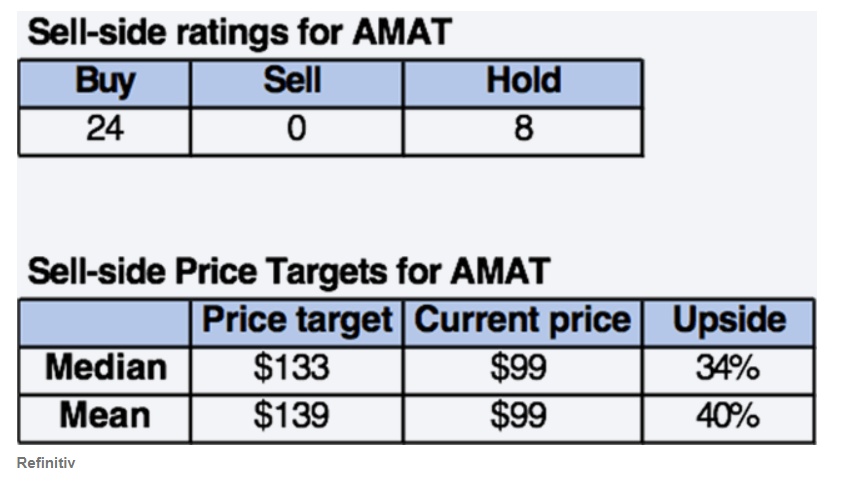
Task: Select the Upside column header
Action: [728, 321]
